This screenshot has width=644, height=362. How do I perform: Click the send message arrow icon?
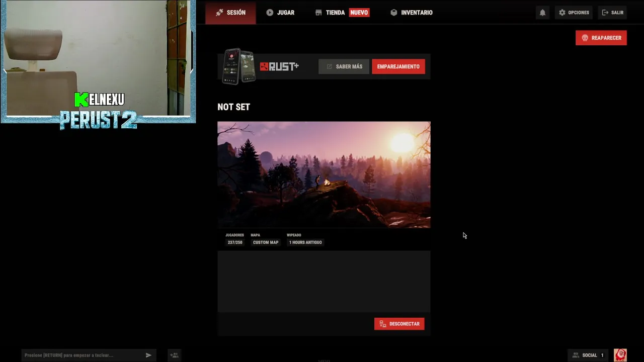click(x=148, y=355)
